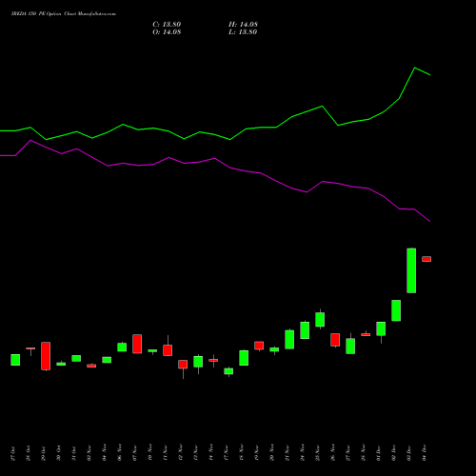Select the 17 Nov date label
Viewport: 476px width, 476px height.
(226, 453)
